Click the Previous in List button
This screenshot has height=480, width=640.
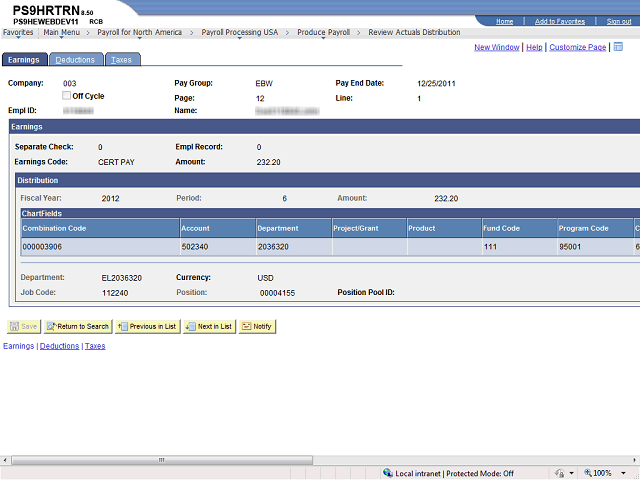point(147,326)
